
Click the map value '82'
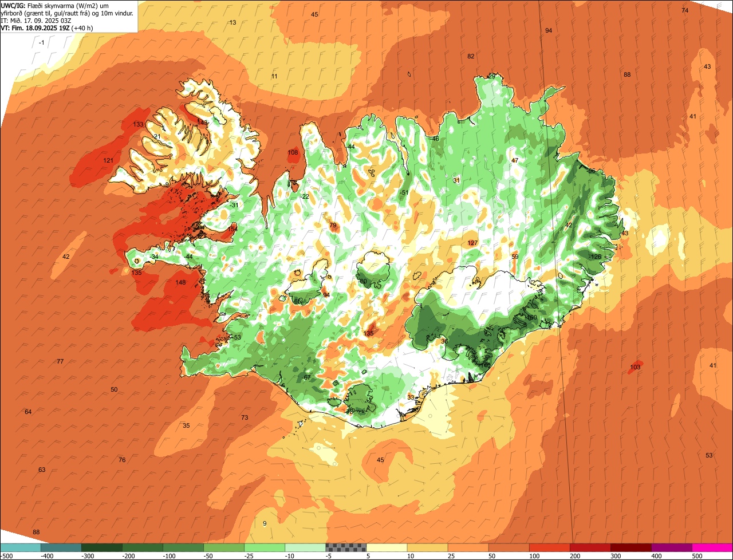pyautogui.click(x=471, y=56)
